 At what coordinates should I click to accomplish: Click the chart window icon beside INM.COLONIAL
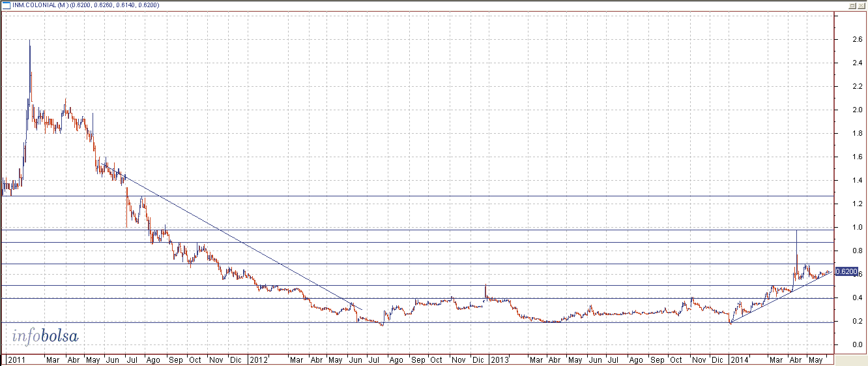(5, 5)
